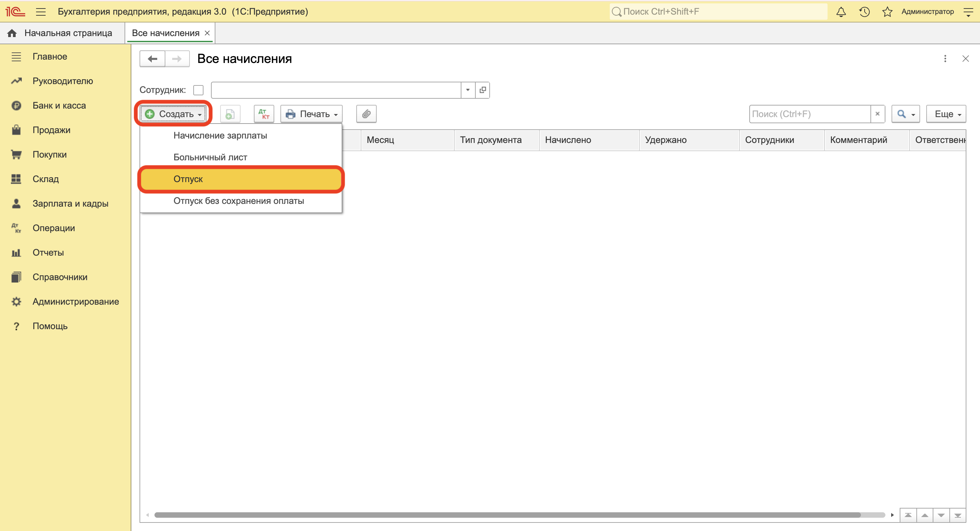Open the Еще menu dropdown
Image resolution: width=980 pixels, height=531 pixels.
(946, 114)
